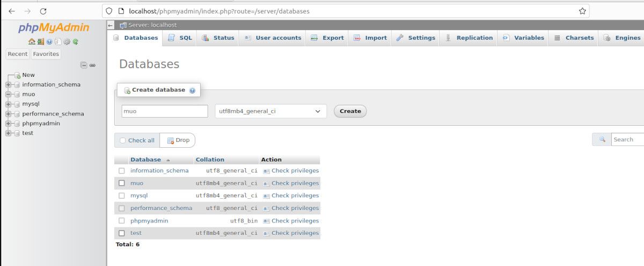
Task: Reload the browser page
Action: click(x=43, y=11)
